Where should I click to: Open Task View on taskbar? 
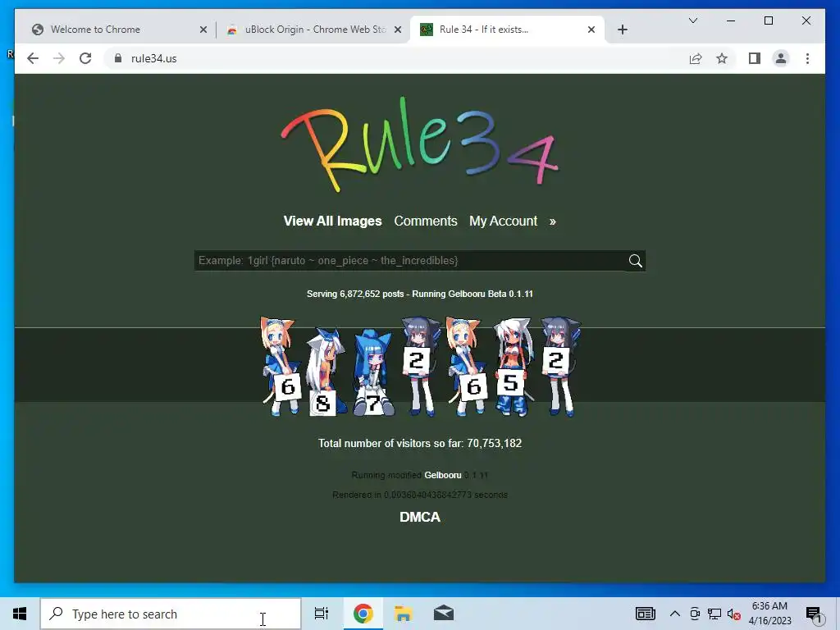click(x=322, y=614)
